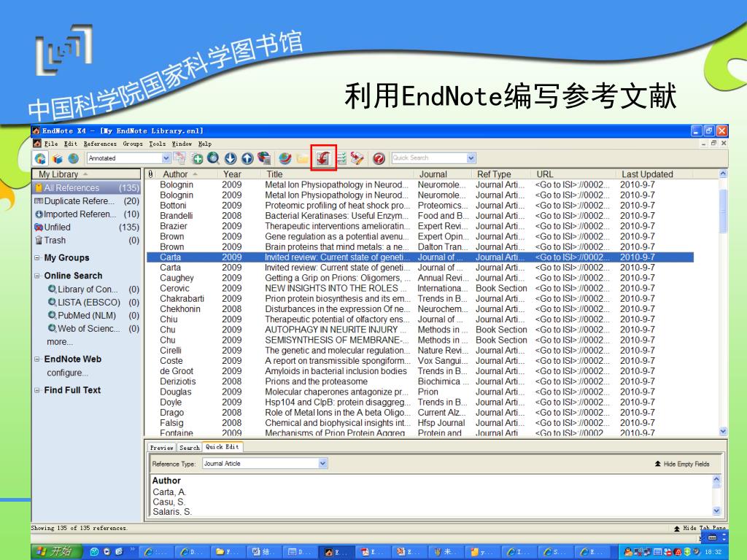Click the paperclip attachment column header
The width and height of the screenshot is (747, 560).
coord(150,174)
